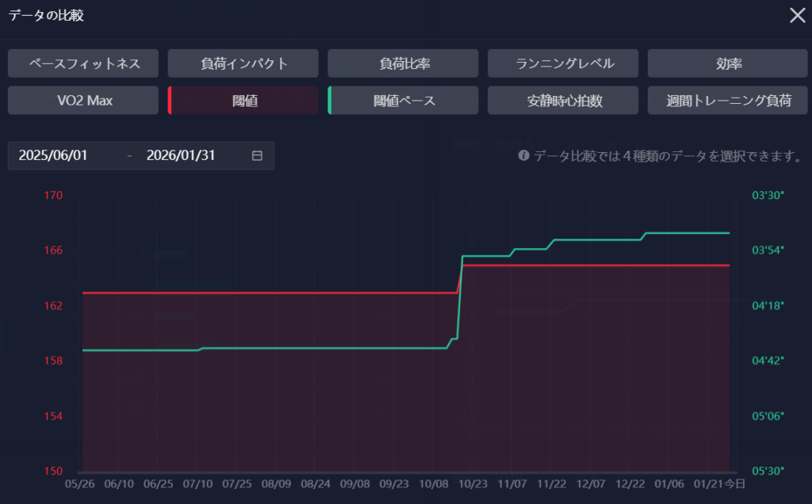This screenshot has width=812, height=504.
Task: Close the データの比較 dialog
Action: coord(796,15)
